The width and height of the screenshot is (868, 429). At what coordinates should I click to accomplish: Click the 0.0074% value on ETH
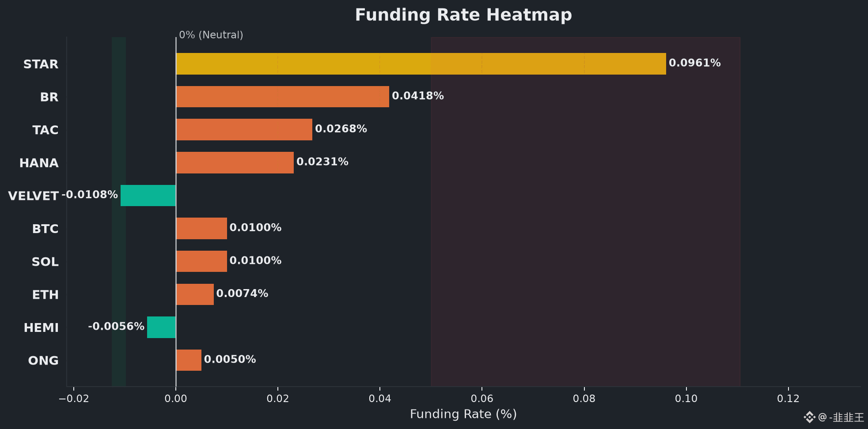243,294
